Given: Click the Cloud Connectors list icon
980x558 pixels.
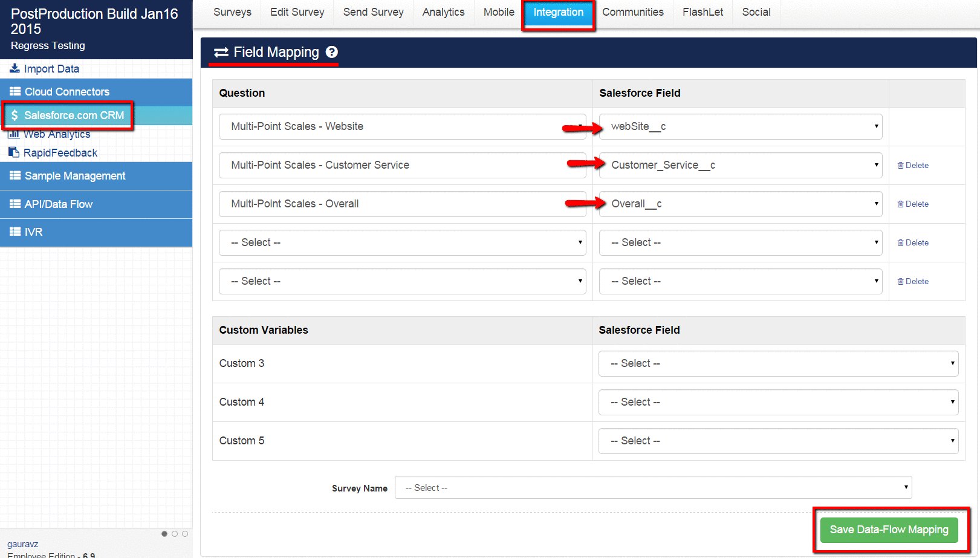Looking at the screenshot, I should pos(15,91).
